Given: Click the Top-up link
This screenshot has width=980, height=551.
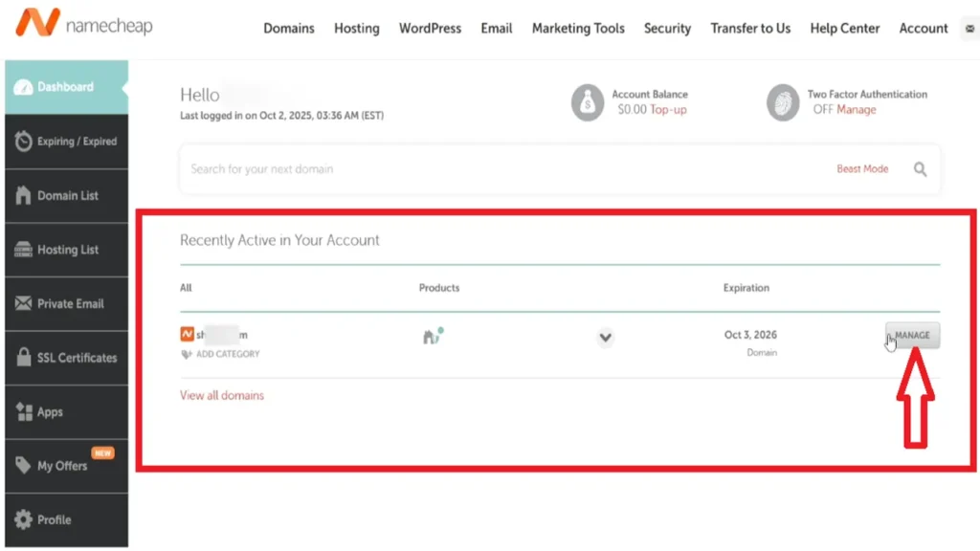Looking at the screenshot, I should point(668,110).
